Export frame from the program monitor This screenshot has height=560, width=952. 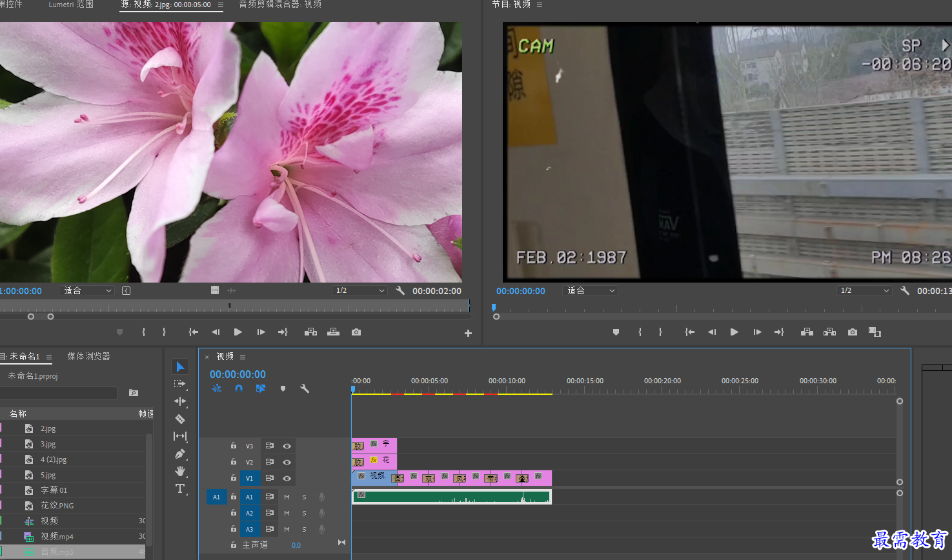point(853,332)
